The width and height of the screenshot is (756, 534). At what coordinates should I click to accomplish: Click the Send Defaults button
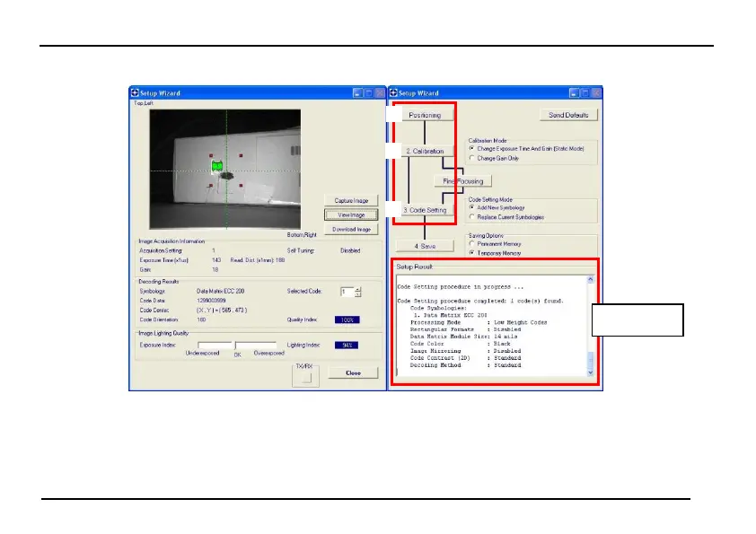[x=568, y=115]
